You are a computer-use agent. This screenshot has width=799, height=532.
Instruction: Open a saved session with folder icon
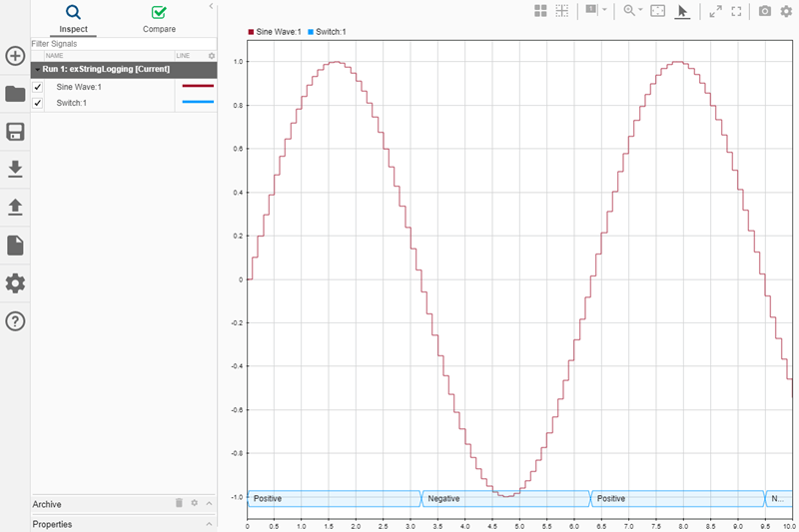15,94
